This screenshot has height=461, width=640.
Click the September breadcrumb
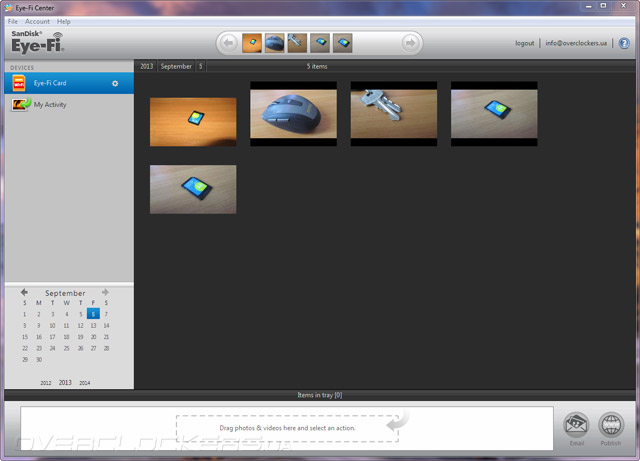point(176,66)
